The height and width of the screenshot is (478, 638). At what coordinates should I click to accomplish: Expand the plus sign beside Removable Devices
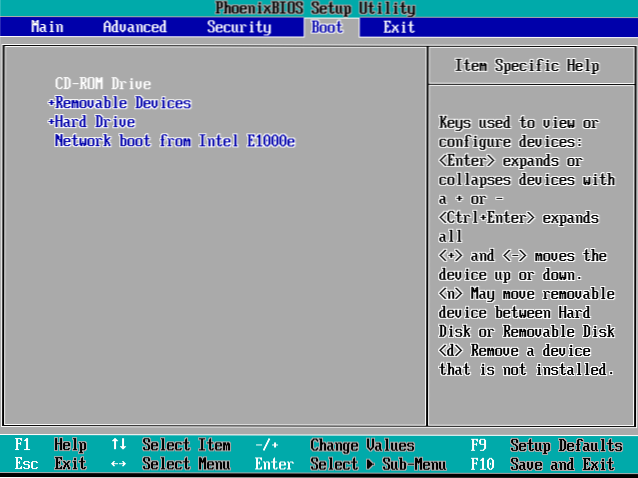50,103
